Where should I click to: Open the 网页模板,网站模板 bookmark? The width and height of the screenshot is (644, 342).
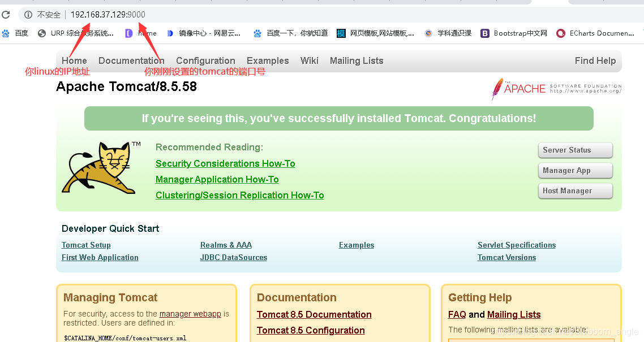pos(375,33)
